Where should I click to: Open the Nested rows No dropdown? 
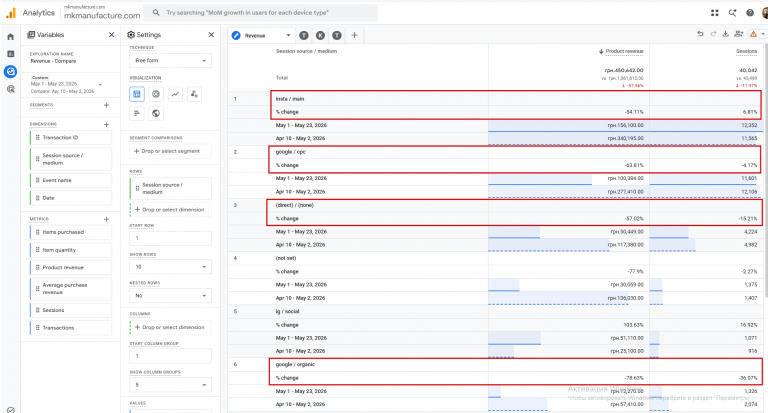(x=170, y=295)
